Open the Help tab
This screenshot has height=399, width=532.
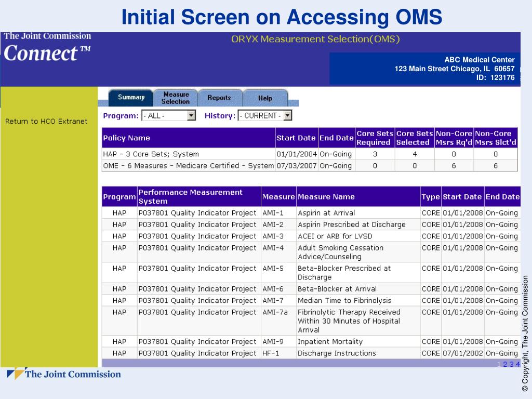[265, 98]
